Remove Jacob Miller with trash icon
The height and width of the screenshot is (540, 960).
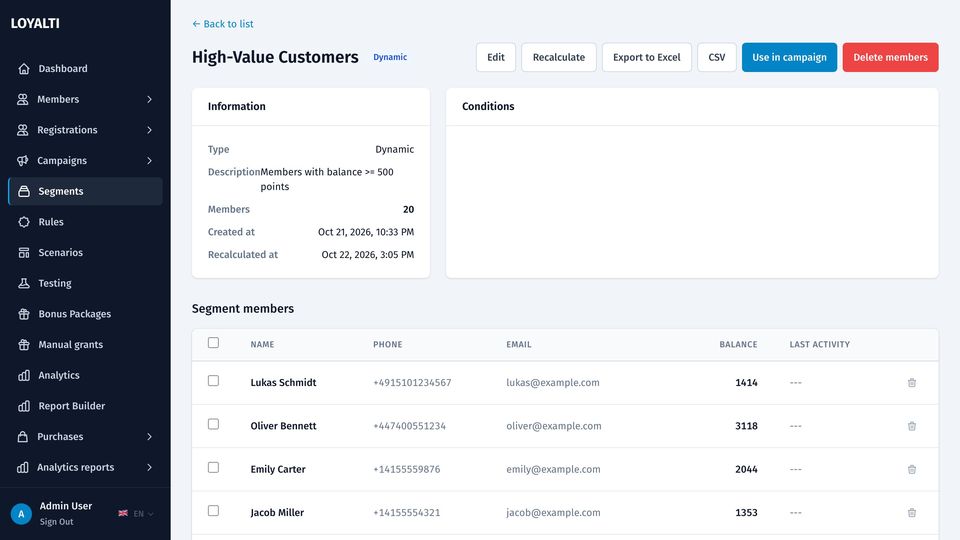coord(912,512)
